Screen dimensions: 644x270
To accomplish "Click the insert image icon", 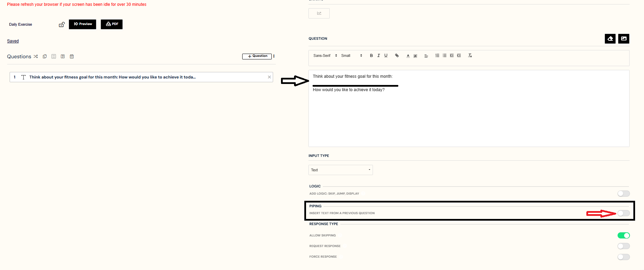I will point(623,39).
